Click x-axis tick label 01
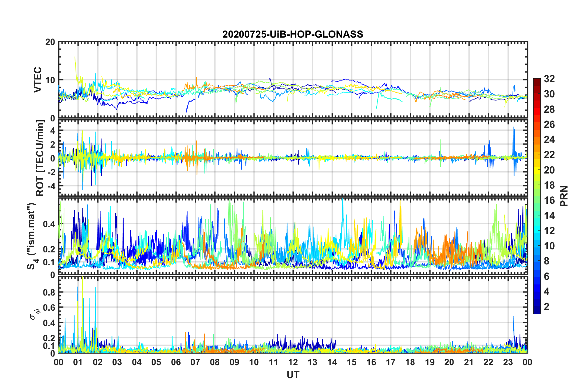Image resolution: width=586 pixels, height=392 pixels. click(x=78, y=362)
